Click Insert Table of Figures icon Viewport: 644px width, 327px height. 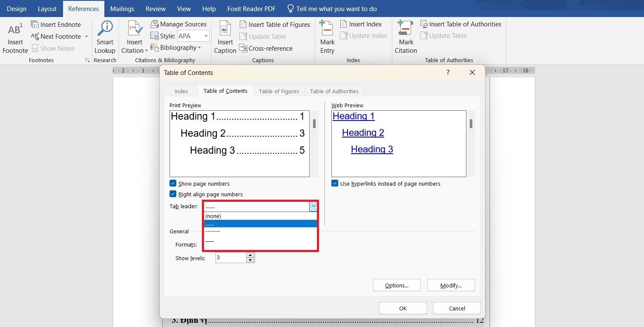coord(243,25)
